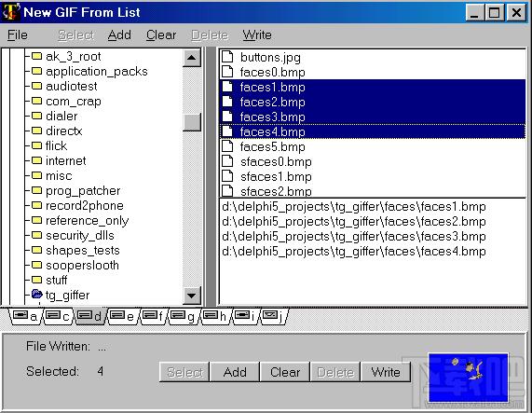
Task: Select the directx folder in tree
Action: pos(63,131)
